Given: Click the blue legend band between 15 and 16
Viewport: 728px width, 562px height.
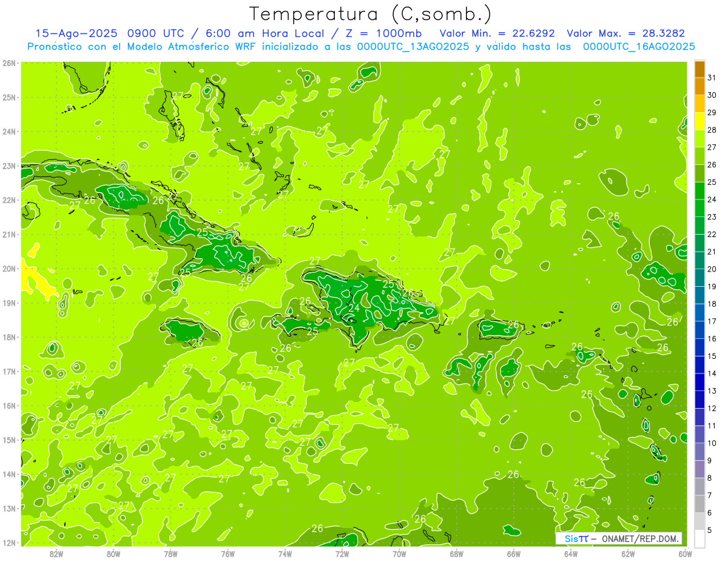Looking at the screenshot, I should (699, 348).
